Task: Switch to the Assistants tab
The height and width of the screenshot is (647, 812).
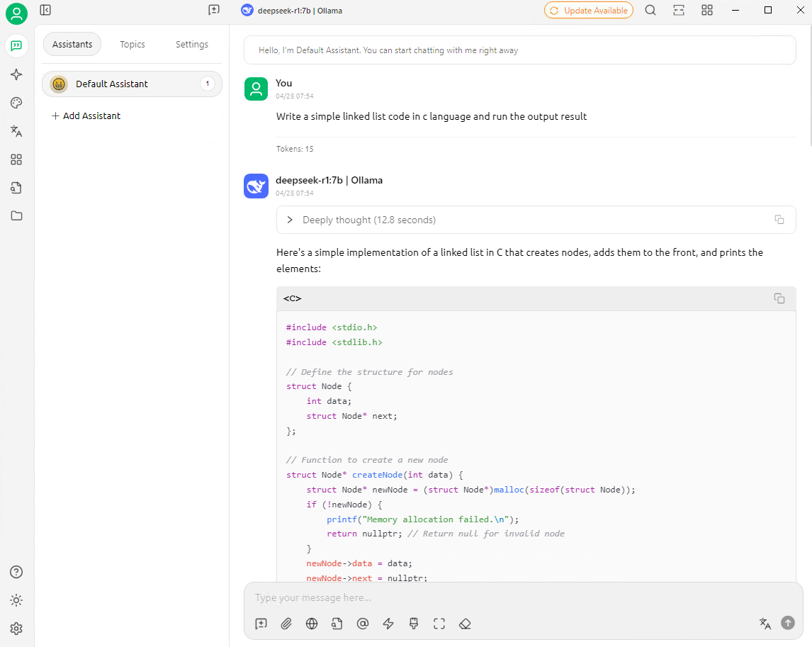Action: tap(72, 45)
